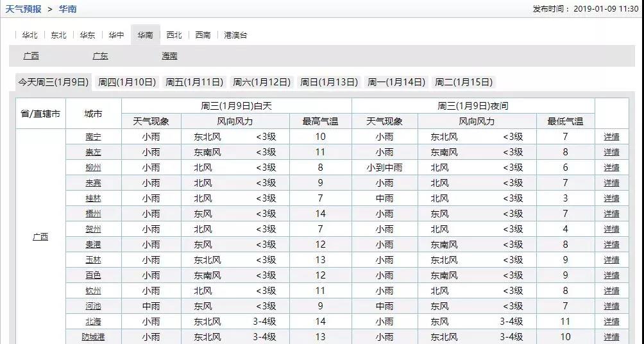Click the 广东 province link
644x344 pixels.
100,56
